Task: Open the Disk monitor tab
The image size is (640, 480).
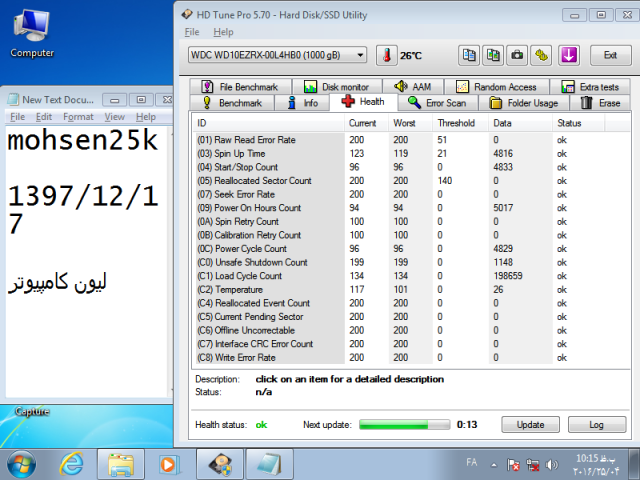Action: (336, 87)
